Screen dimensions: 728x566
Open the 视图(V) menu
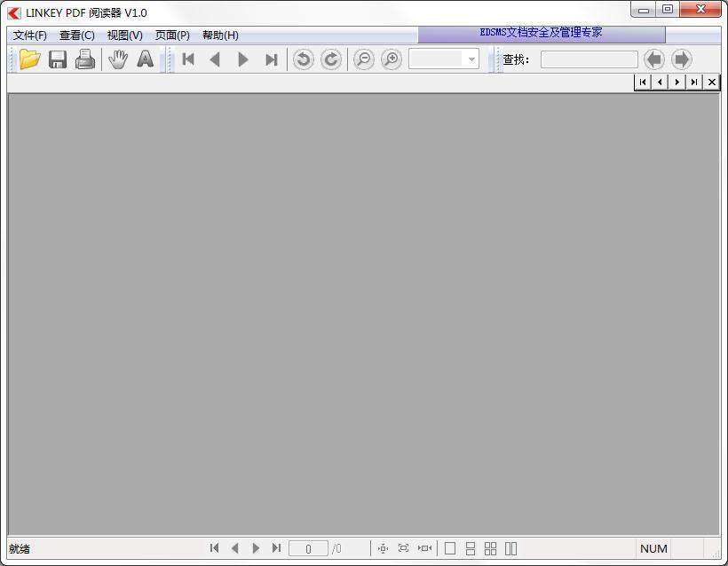[124, 35]
